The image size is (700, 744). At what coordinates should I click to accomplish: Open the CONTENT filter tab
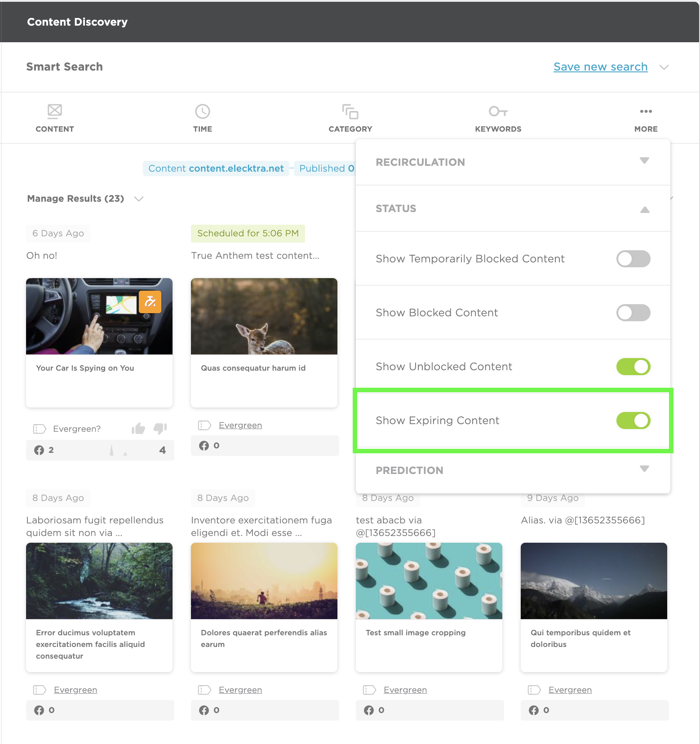55,118
